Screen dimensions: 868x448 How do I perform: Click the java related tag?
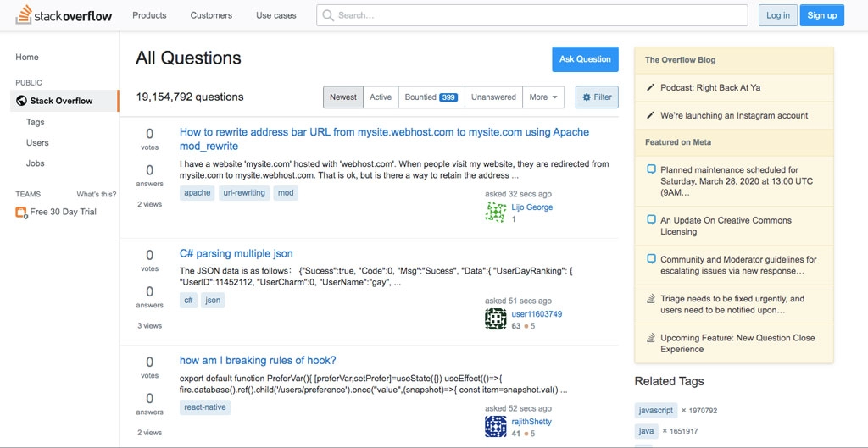pyautogui.click(x=646, y=431)
